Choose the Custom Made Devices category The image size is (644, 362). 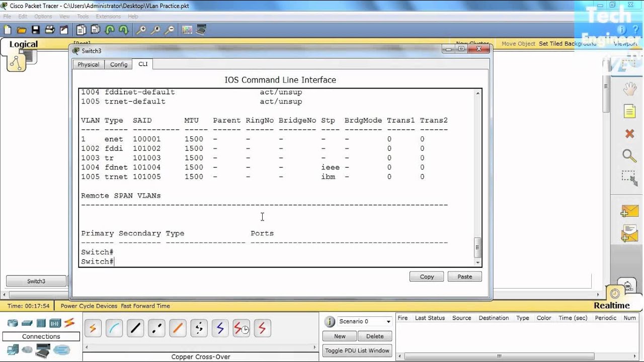(43, 350)
